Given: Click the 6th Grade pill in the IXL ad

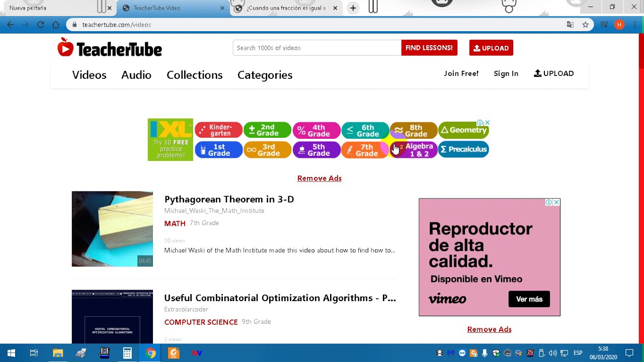Looking at the screenshot, I should point(365,130).
